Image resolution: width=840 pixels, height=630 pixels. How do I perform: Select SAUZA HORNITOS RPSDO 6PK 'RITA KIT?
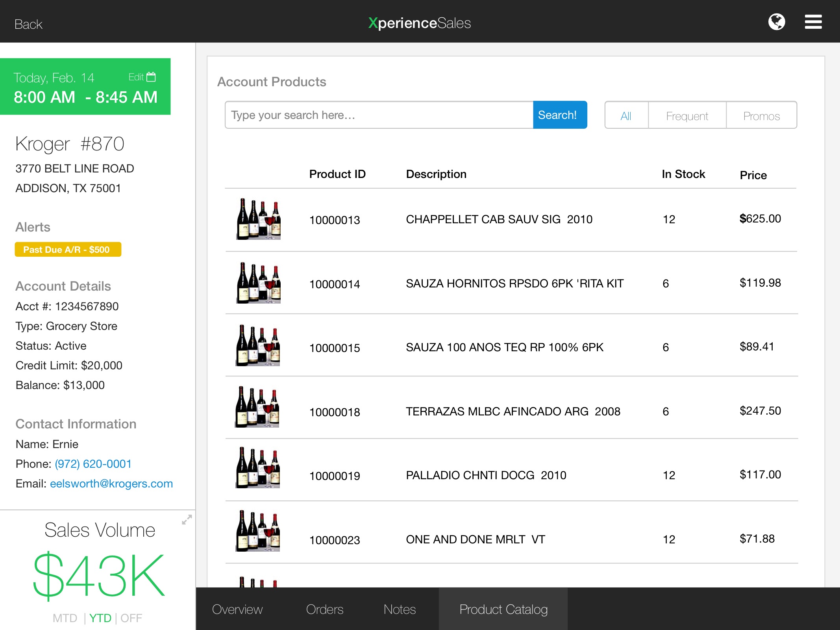[515, 283]
